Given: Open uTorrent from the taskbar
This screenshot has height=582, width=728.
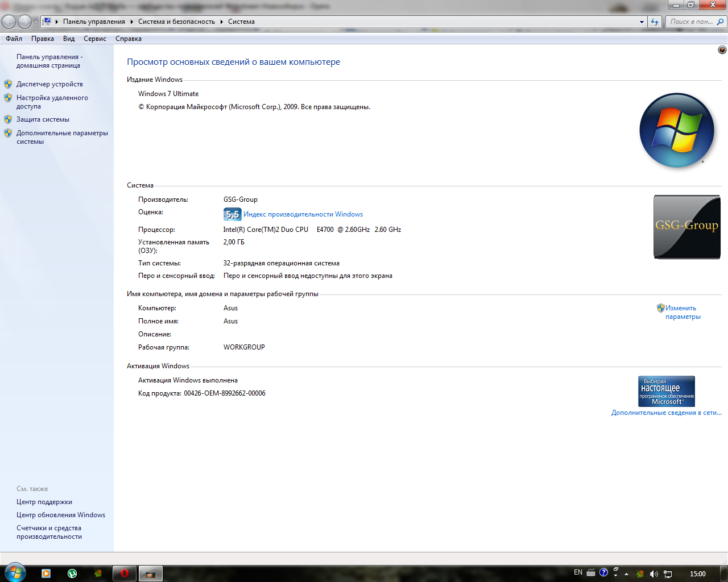Looking at the screenshot, I should pyautogui.click(x=72, y=573).
